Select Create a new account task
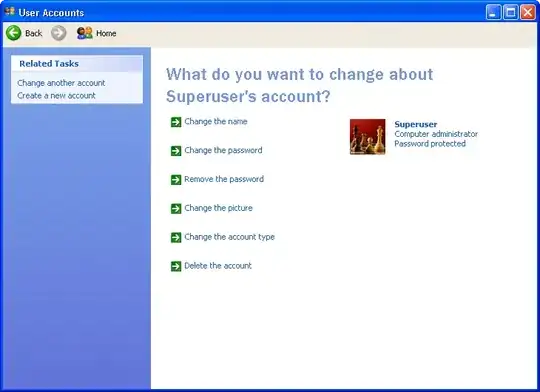The image size is (540, 392). point(56,95)
